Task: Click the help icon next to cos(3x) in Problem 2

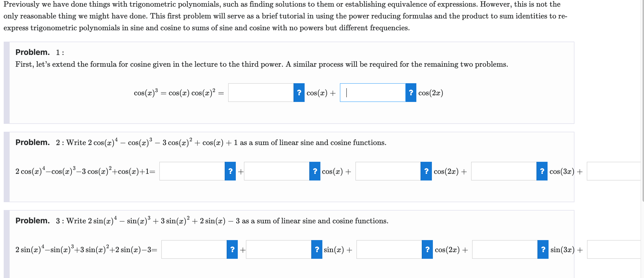Action: click(541, 171)
